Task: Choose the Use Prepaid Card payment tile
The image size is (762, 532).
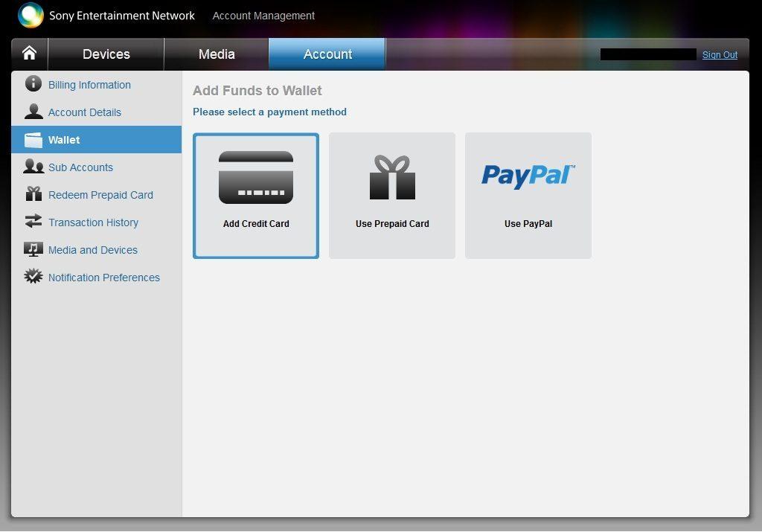Action: tap(392, 196)
